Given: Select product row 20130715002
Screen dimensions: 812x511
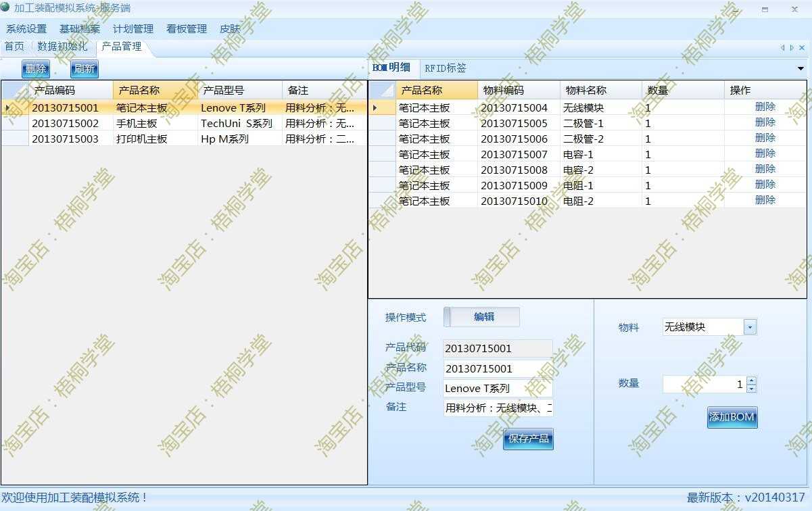Looking at the screenshot, I should coord(184,123).
